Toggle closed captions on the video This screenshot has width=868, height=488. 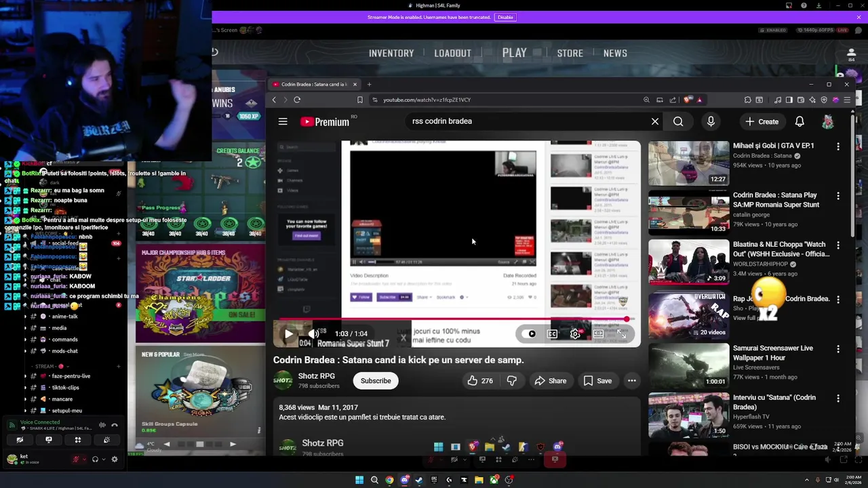pos(553,333)
